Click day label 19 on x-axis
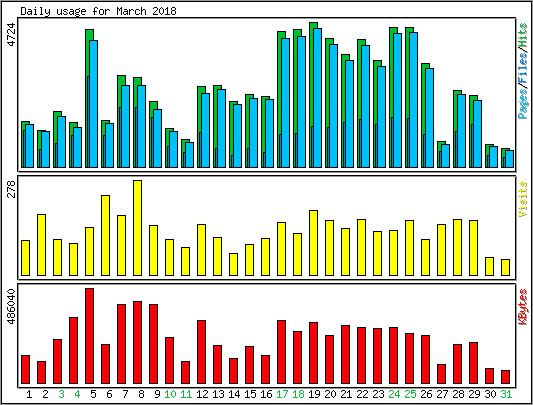The image size is (533, 405). [314, 394]
